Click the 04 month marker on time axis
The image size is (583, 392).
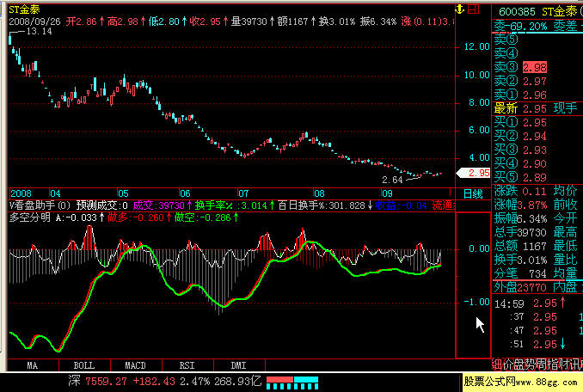[55, 193]
